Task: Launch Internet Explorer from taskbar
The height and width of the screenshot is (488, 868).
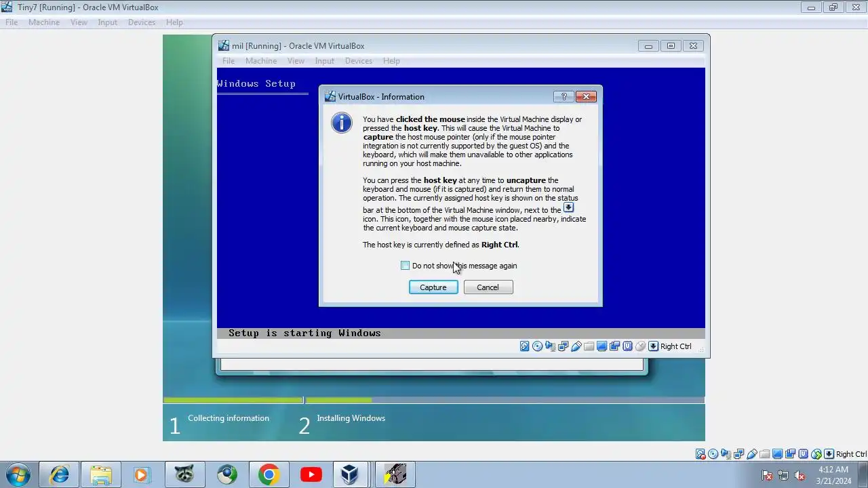Action: point(60,474)
